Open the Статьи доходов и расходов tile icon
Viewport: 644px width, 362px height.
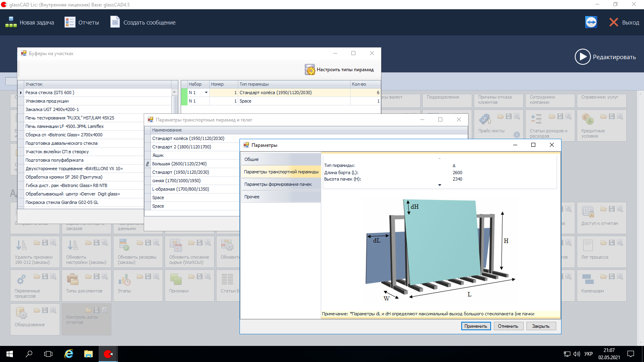536,119
